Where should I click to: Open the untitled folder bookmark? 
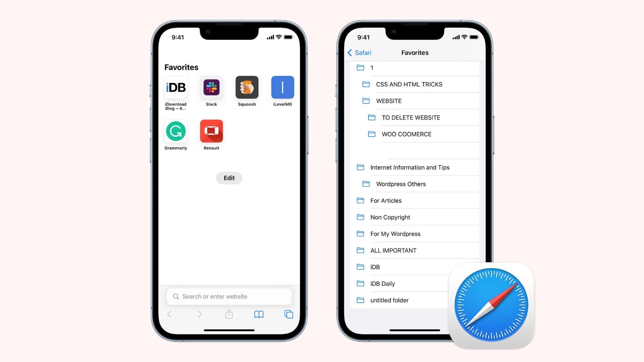coord(389,300)
